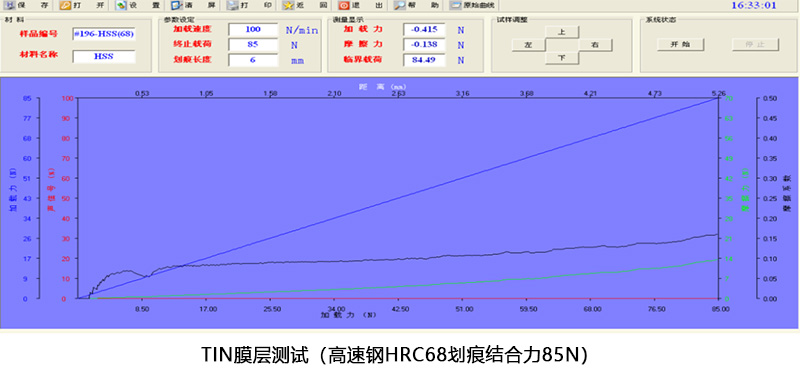Viewport: 800px width, 380px height.
Task: Click the 清屏 (Clear screen) toolbar button
Action: (194, 6)
